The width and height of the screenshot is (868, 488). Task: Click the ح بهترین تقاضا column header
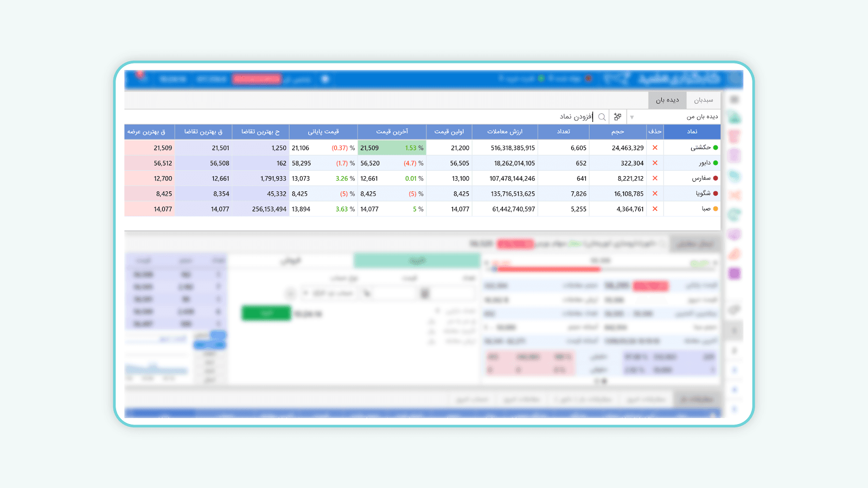tap(260, 131)
